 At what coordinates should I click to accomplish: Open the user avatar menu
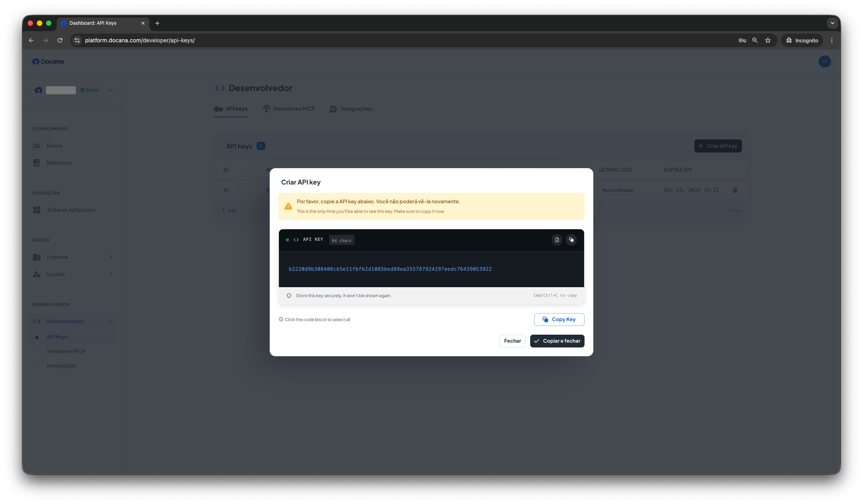tap(825, 62)
